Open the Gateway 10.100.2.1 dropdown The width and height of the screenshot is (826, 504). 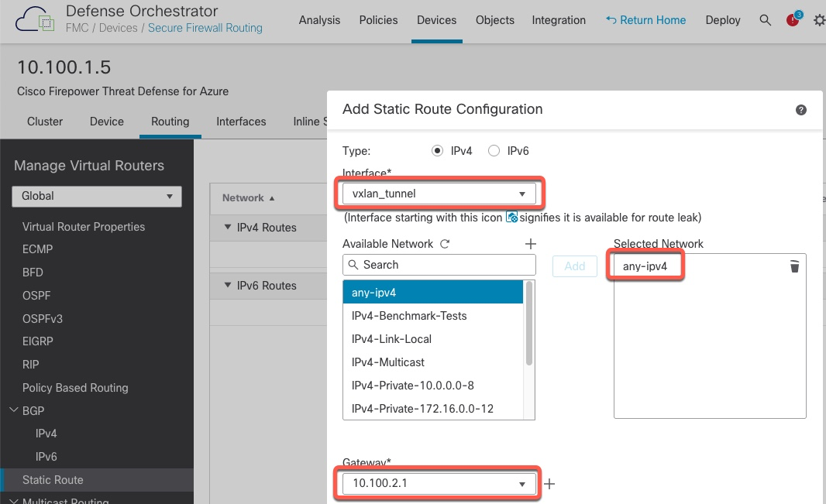[439, 483]
